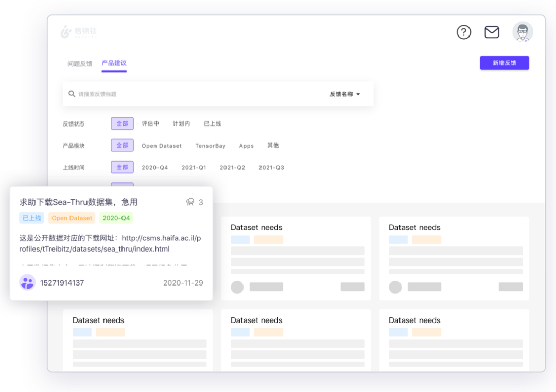Filter product module by TensorBay

210,146
